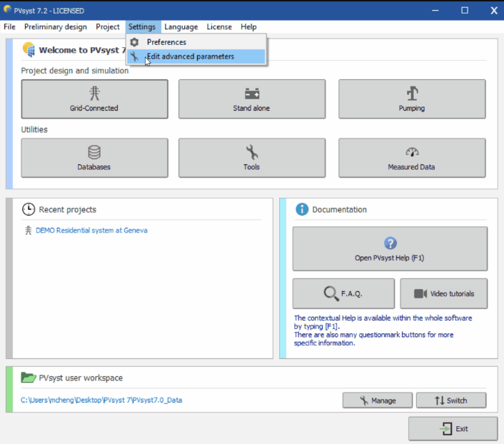
Task: Open the License menu
Action: click(x=219, y=26)
